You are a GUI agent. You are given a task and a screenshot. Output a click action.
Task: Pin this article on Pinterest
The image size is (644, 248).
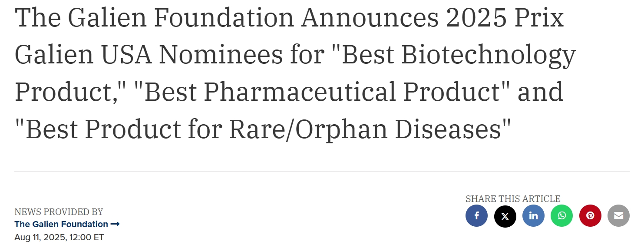[590, 216]
